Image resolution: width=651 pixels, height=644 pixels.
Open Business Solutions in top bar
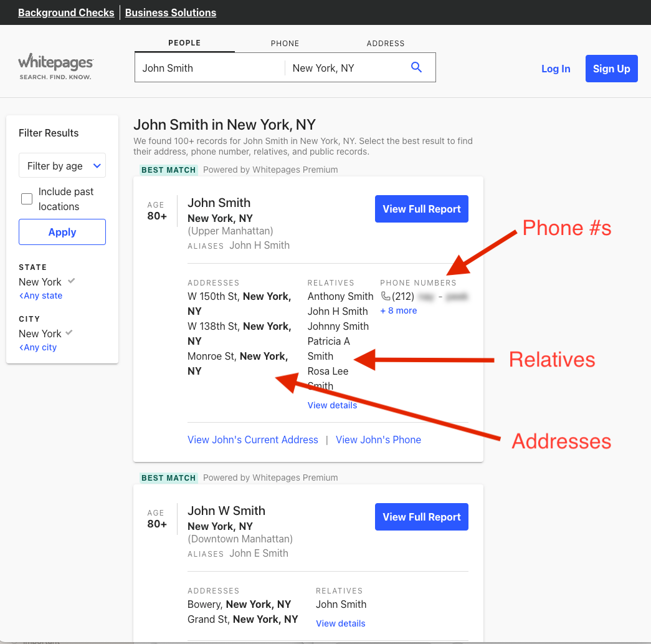click(x=171, y=12)
